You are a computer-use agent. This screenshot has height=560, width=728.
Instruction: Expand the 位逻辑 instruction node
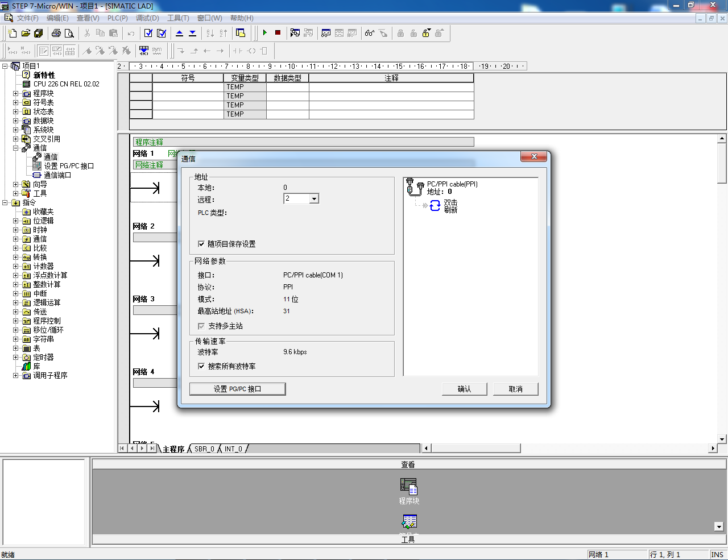16,221
